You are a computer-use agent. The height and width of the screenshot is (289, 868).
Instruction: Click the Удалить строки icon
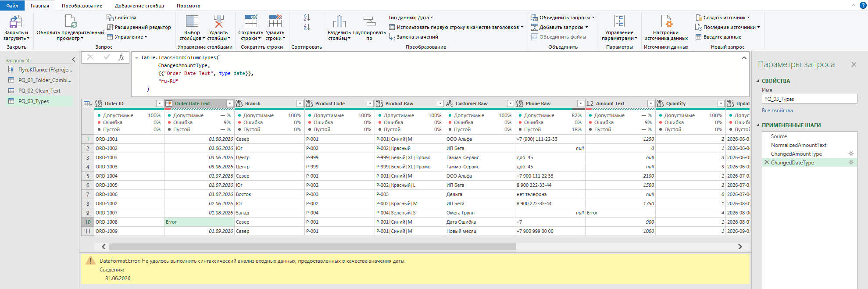pos(275,21)
